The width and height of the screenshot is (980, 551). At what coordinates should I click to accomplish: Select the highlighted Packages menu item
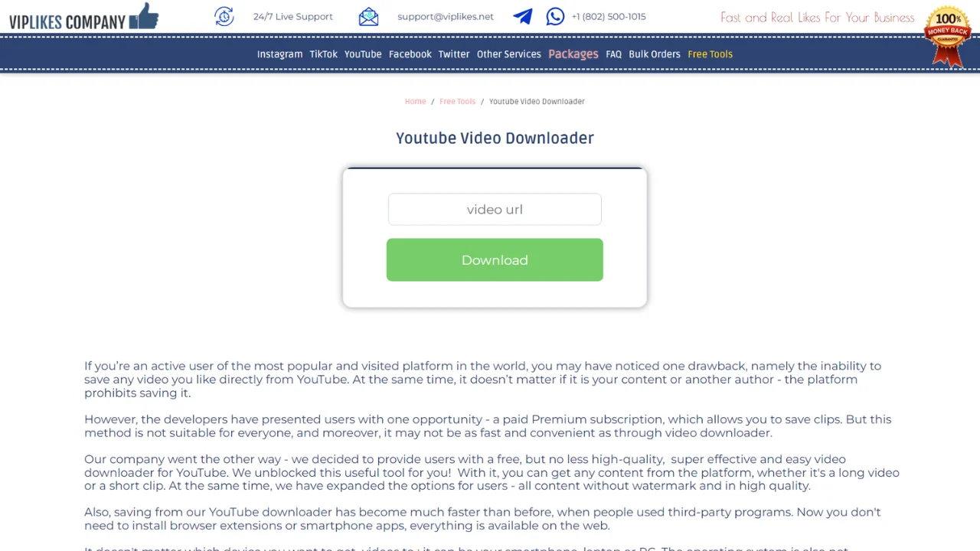click(573, 54)
